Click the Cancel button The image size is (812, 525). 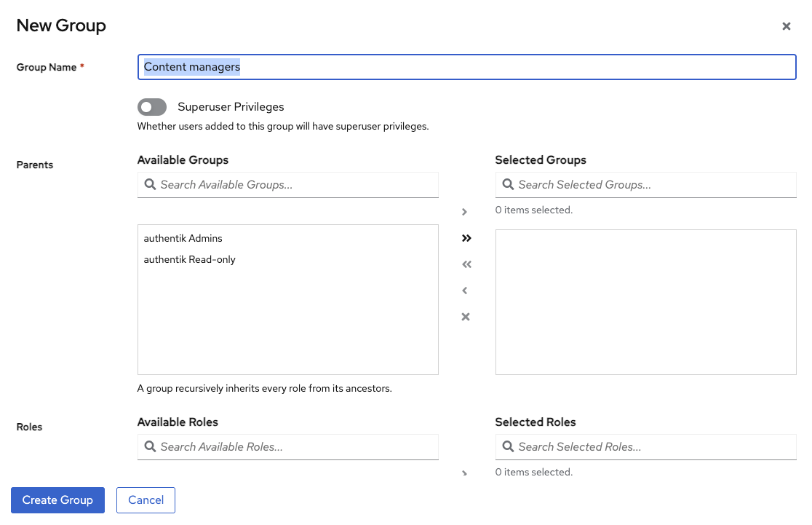146,500
